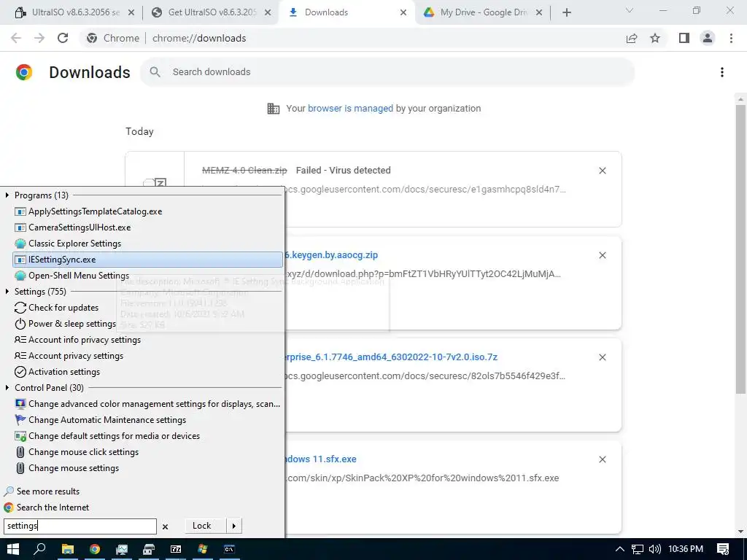Collapse the Settings (755) group

7,292
